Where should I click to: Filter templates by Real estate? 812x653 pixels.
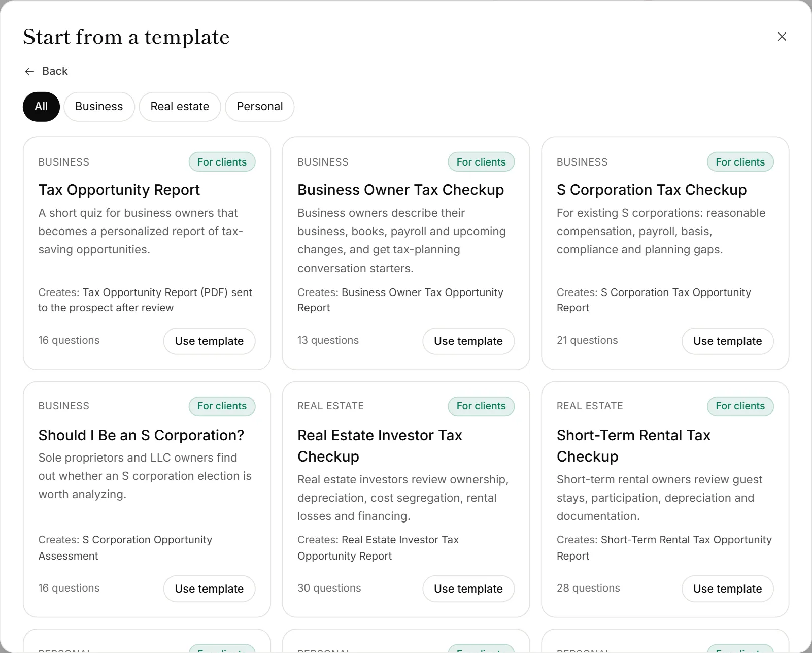point(180,107)
